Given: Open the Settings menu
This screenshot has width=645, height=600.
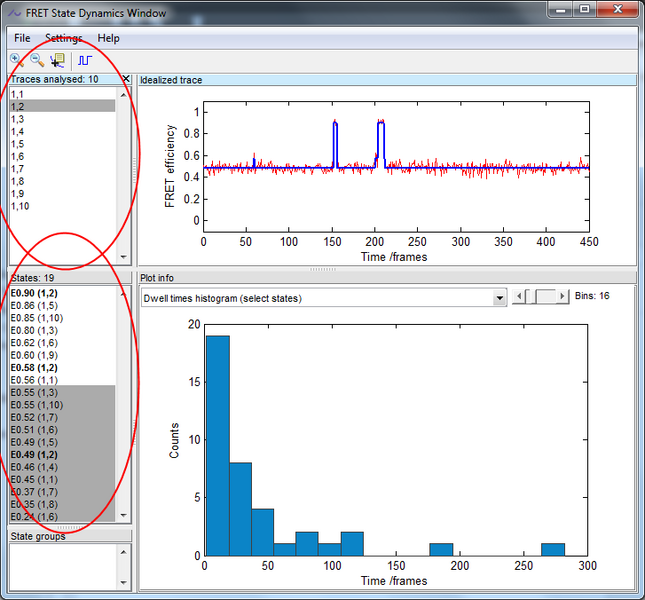Looking at the screenshot, I should click(64, 38).
